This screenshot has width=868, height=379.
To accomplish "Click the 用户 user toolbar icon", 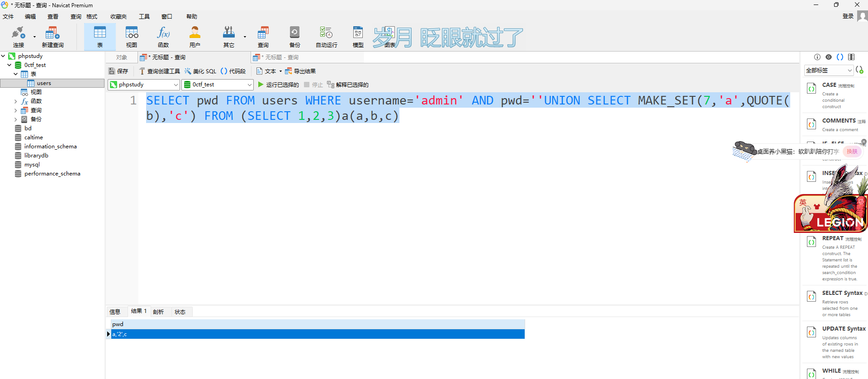I will tap(195, 37).
